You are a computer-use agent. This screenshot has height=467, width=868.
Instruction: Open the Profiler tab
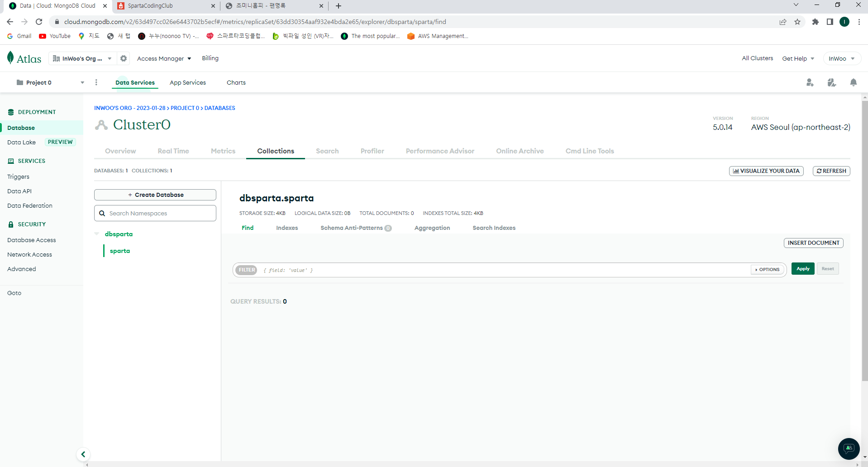point(372,151)
